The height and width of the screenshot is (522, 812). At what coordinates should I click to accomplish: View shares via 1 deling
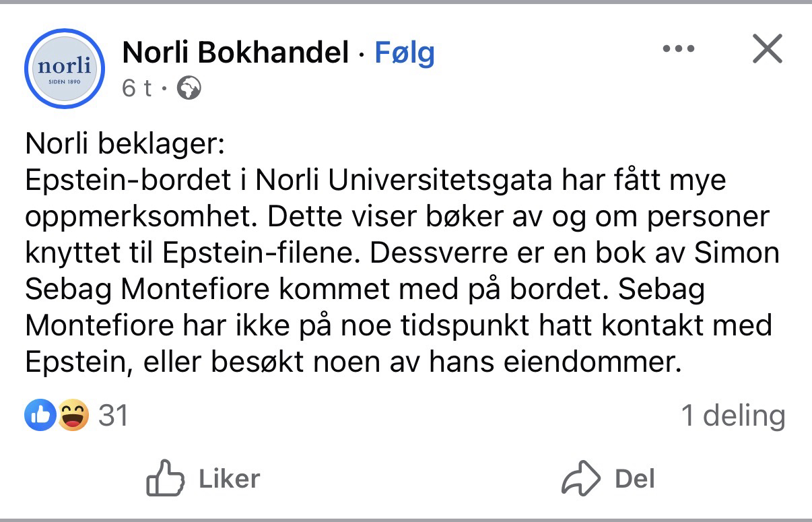tap(733, 416)
